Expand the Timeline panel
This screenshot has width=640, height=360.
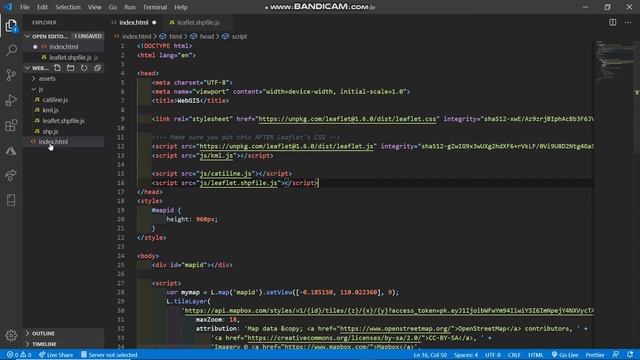point(44,344)
